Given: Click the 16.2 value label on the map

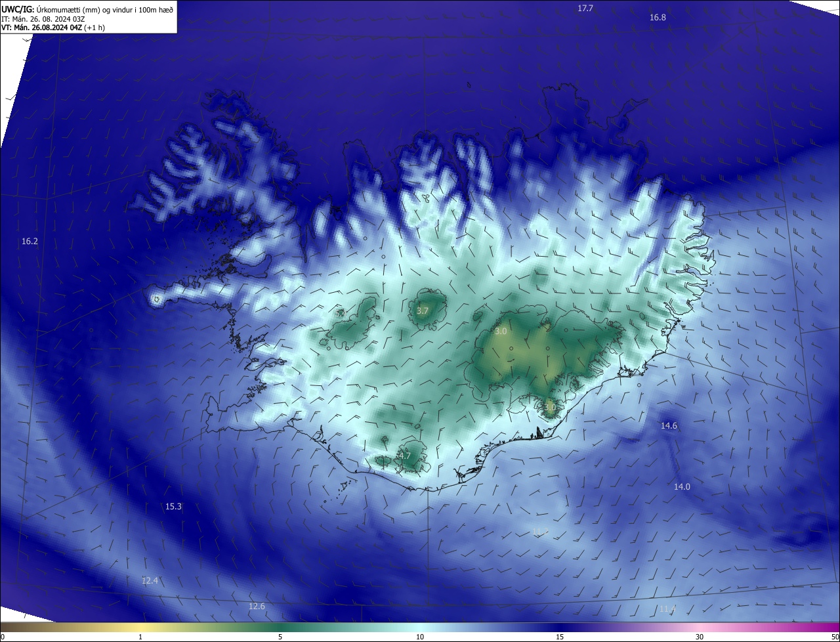Looking at the screenshot, I should (x=30, y=242).
